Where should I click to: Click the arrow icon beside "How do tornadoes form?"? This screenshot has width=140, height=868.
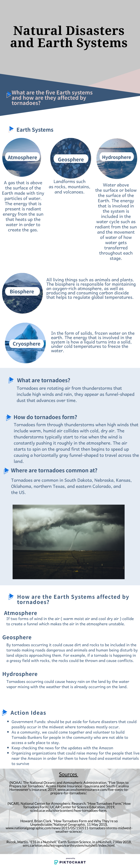(x=8, y=417)
